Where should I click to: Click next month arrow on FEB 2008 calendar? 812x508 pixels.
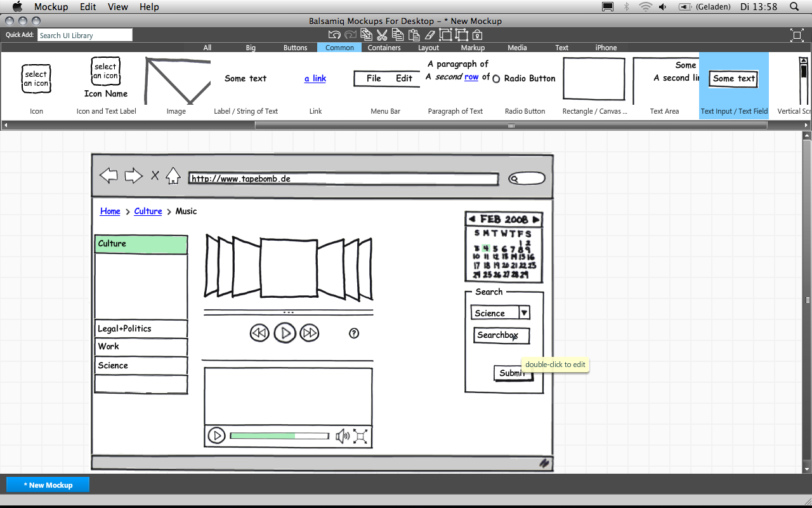coord(536,219)
